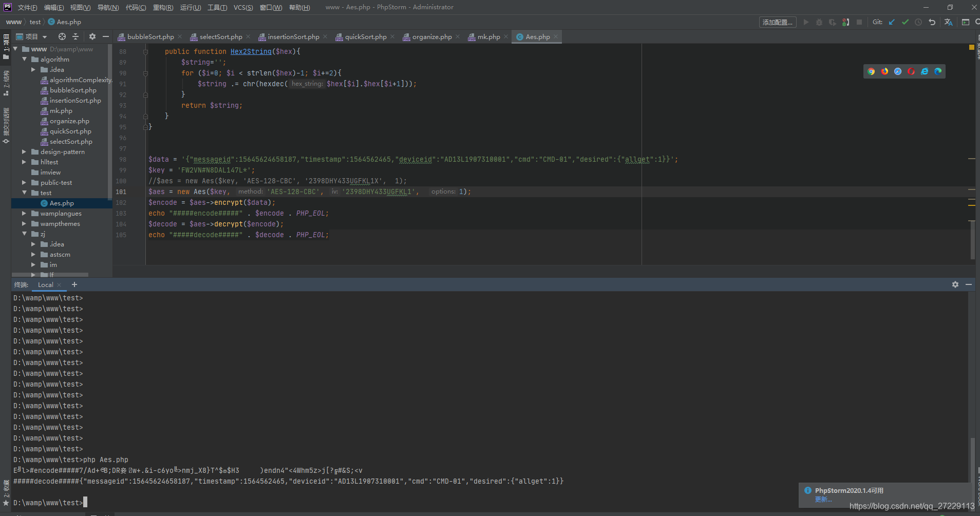Start debugging with the Debug icon

coord(819,22)
